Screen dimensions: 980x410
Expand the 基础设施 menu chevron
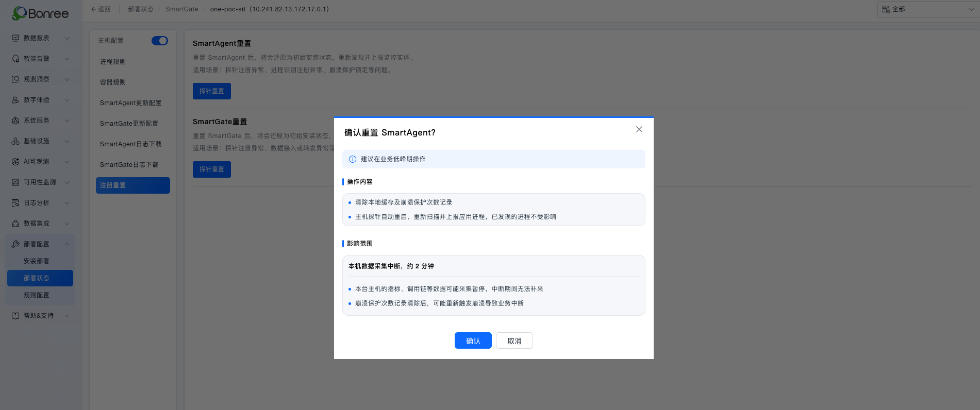(x=67, y=141)
